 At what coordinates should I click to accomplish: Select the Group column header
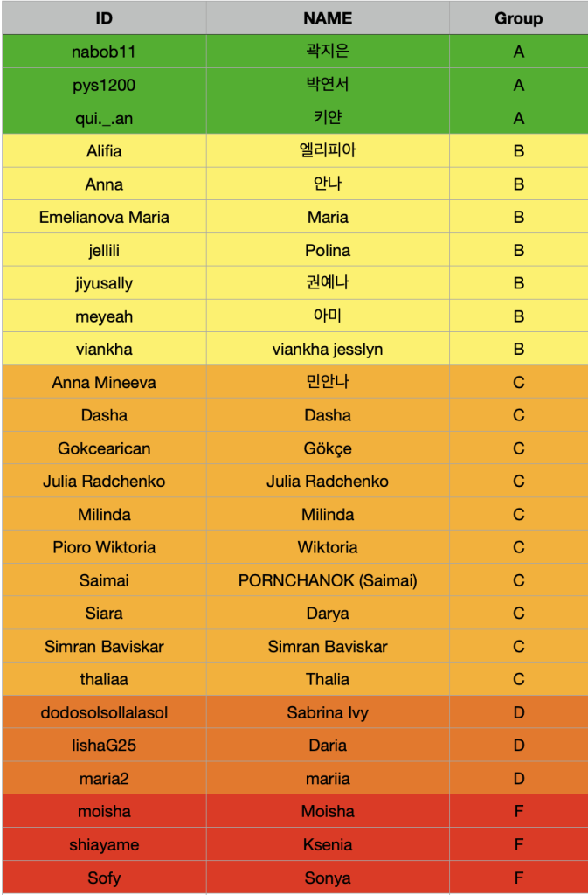click(x=518, y=18)
